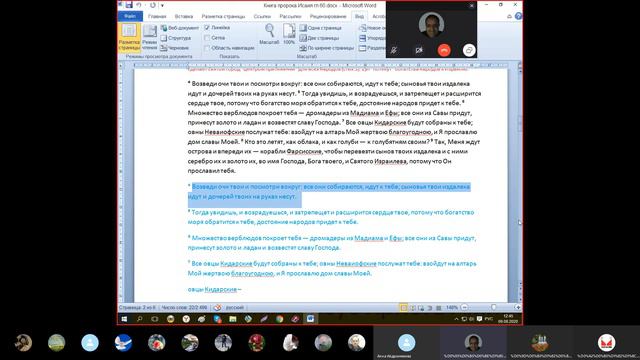Click the Анна participant tile in the bottom strip

click(x=407, y=342)
